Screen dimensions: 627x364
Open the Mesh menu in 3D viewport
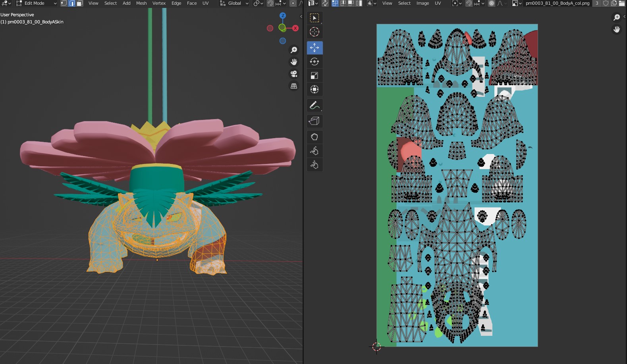pyautogui.click(x=141, y=3)
